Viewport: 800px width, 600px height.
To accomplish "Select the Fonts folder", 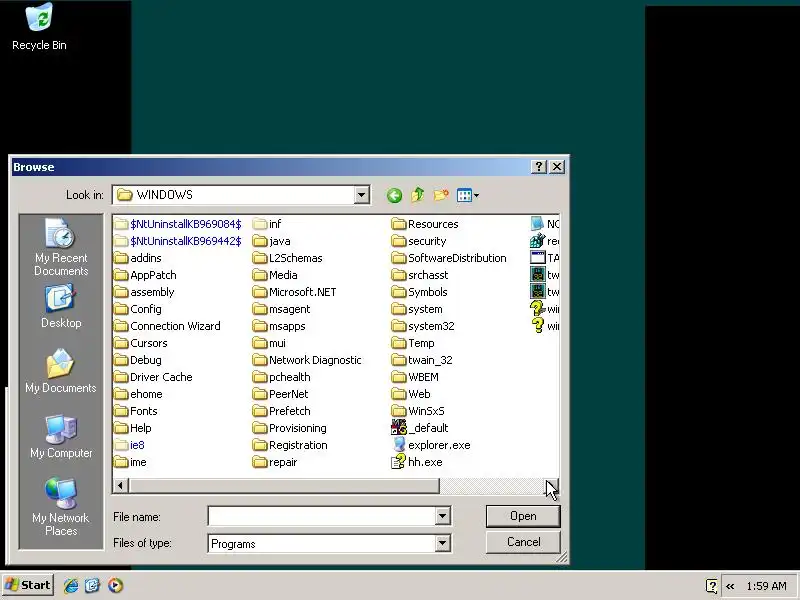I will (x=135, y=411).
